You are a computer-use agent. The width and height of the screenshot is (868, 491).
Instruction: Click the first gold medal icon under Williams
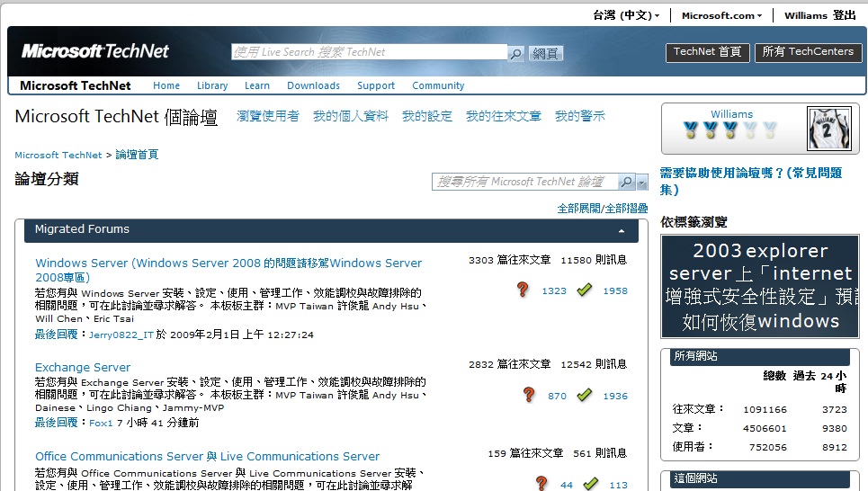[x=690, y=130]
